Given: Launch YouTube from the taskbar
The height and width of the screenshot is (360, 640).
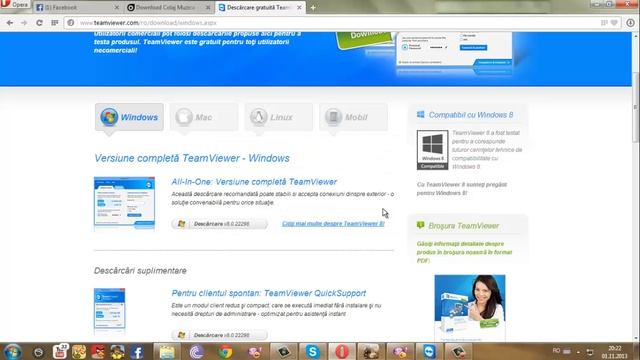Looking at the screenshot, I should coord(60,351).
